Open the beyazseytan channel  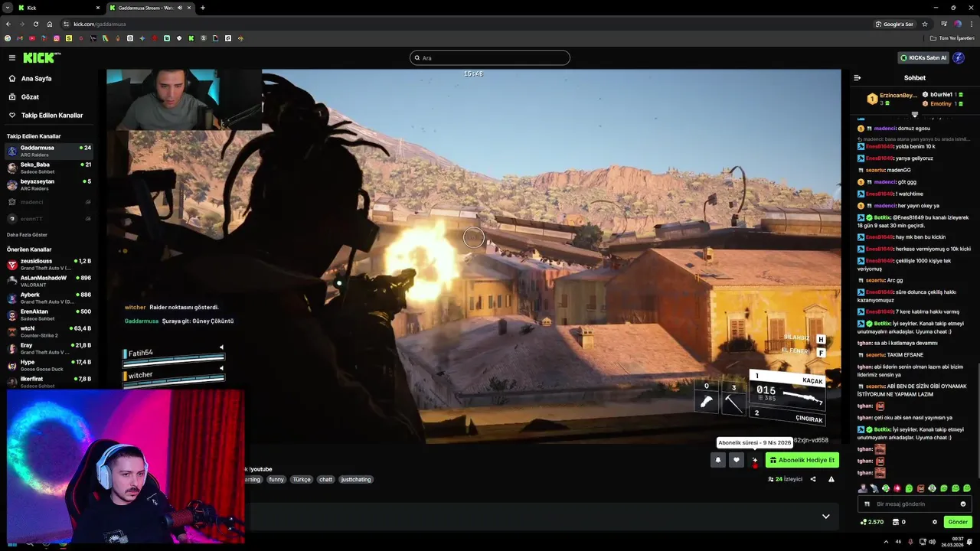[x=49, y=184]
